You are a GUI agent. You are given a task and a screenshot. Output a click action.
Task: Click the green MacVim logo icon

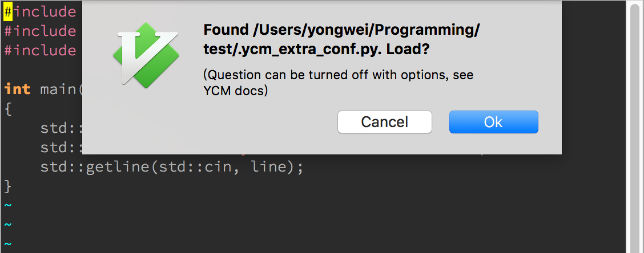point(146,55)
